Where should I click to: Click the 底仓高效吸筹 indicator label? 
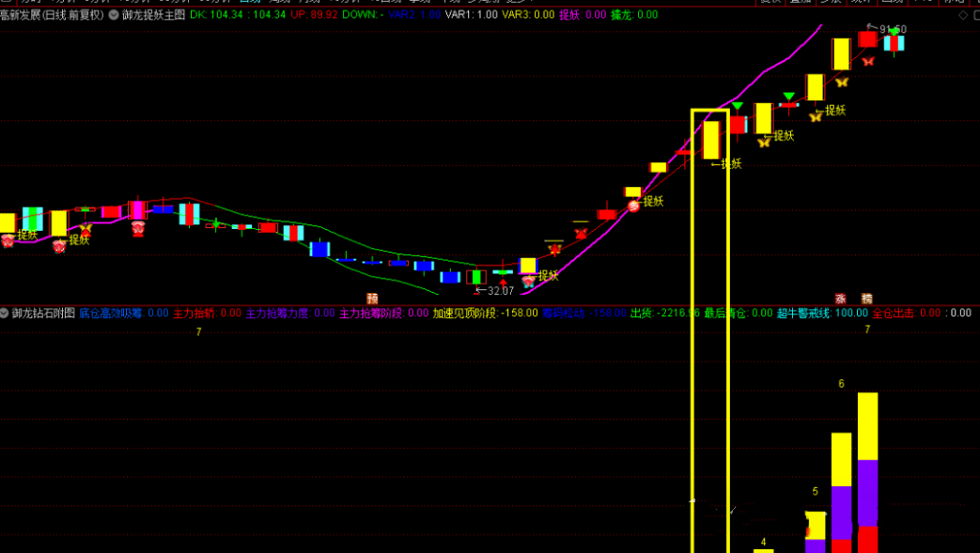[x=111, y=313]
